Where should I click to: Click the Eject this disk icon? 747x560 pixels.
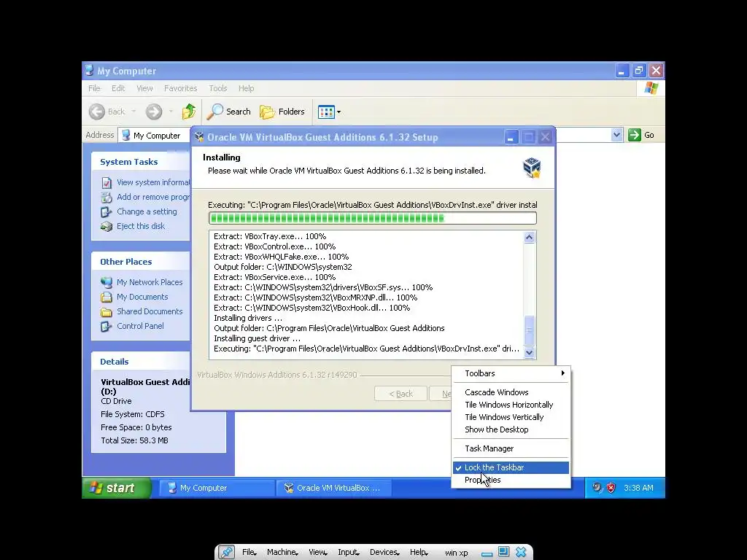point(107,227)
